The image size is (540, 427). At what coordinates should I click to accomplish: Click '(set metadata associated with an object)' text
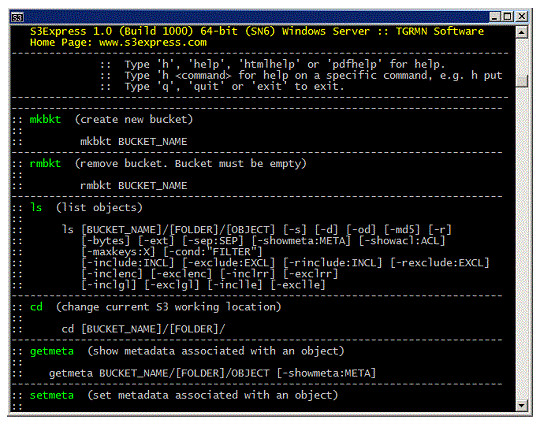[x=212, y=395]
